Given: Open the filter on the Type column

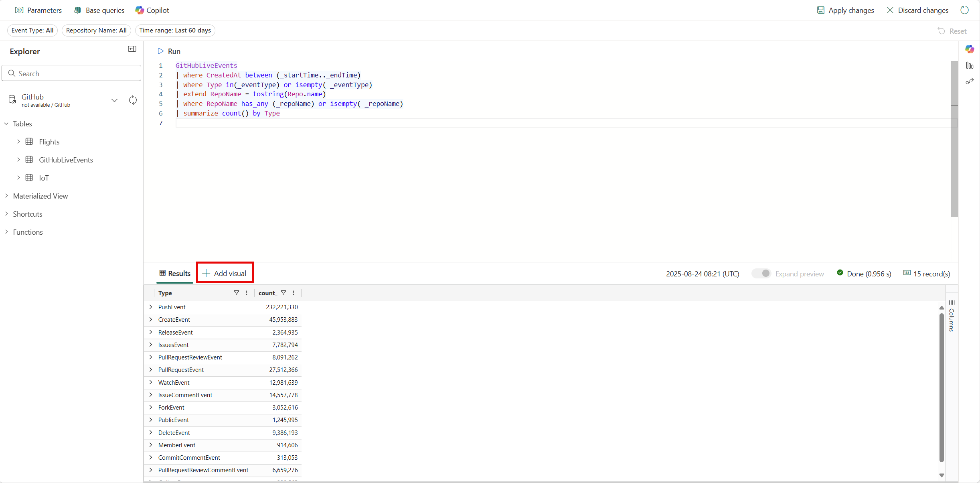Looking at the screenshot, I should 236,293.
